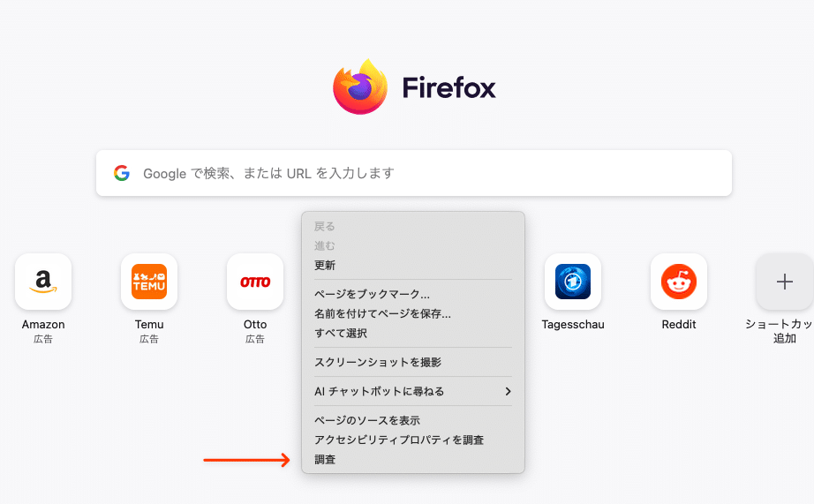This screenshot has width=814, height=504.
Task: Click the Tagesschau label text
Action: tap(573, 325)
